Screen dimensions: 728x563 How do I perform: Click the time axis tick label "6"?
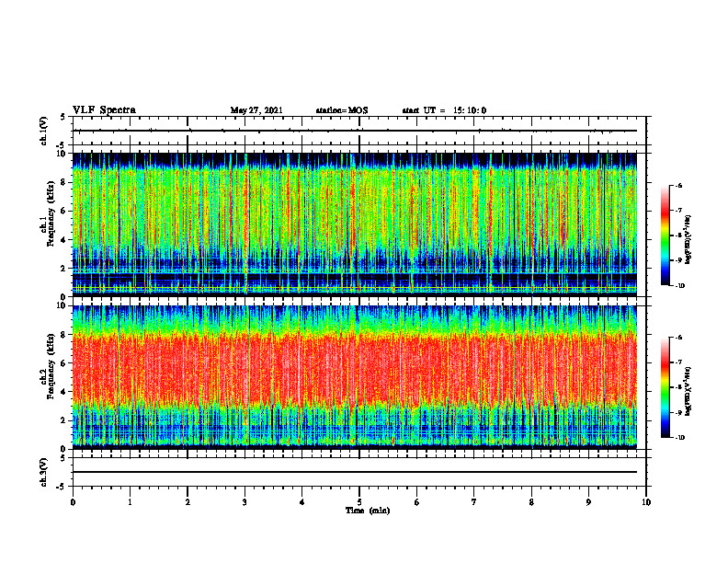point(417,502)
